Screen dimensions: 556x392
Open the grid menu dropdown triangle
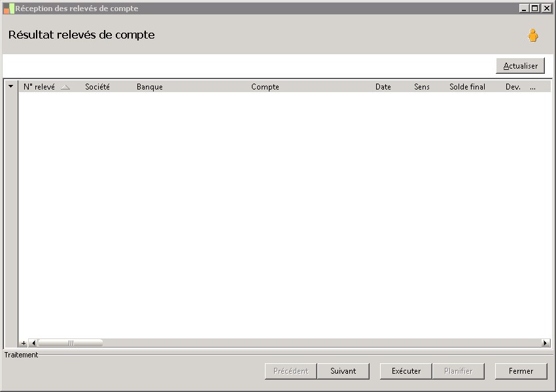11,86
